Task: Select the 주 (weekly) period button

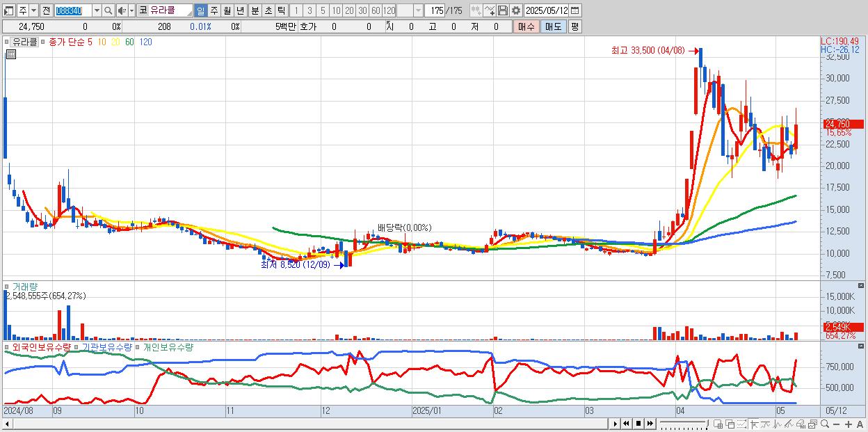Action: (x=214, y=10)
